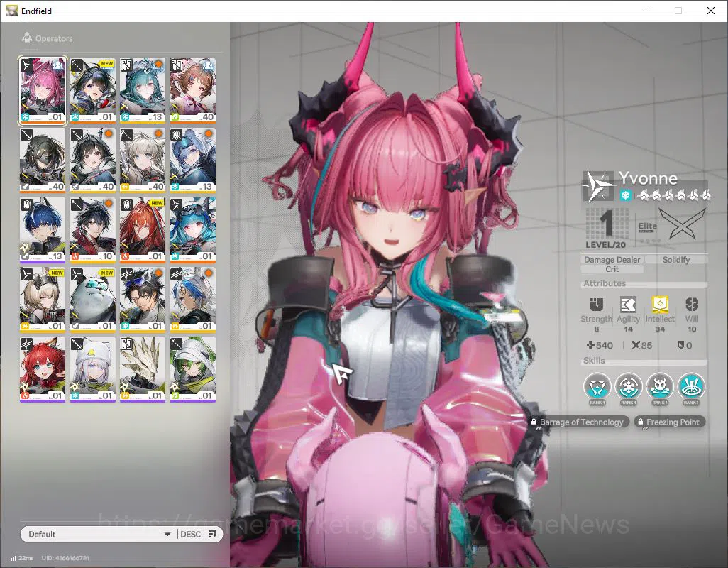Click the LEVEL/20 indicator
The image size is (728, 568).
pos(605,244)
